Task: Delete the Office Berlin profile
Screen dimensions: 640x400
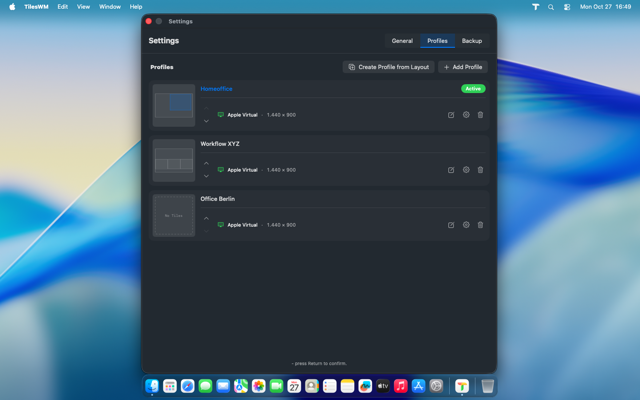Action: [480, 225]
